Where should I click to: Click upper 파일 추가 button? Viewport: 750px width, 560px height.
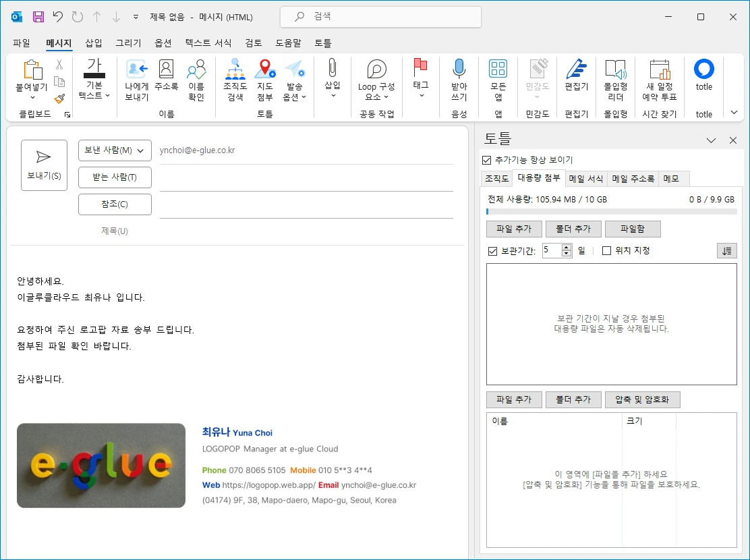click(x=514, y=229)
